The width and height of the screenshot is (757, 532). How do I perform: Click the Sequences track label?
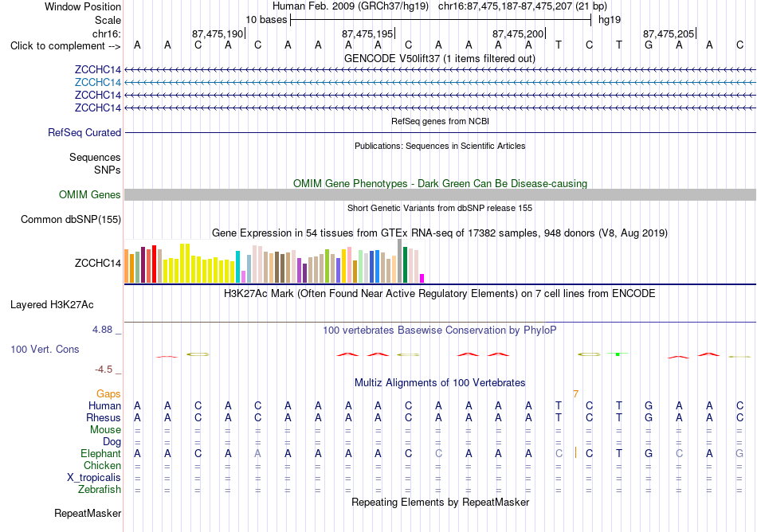[x=95, y=157]
